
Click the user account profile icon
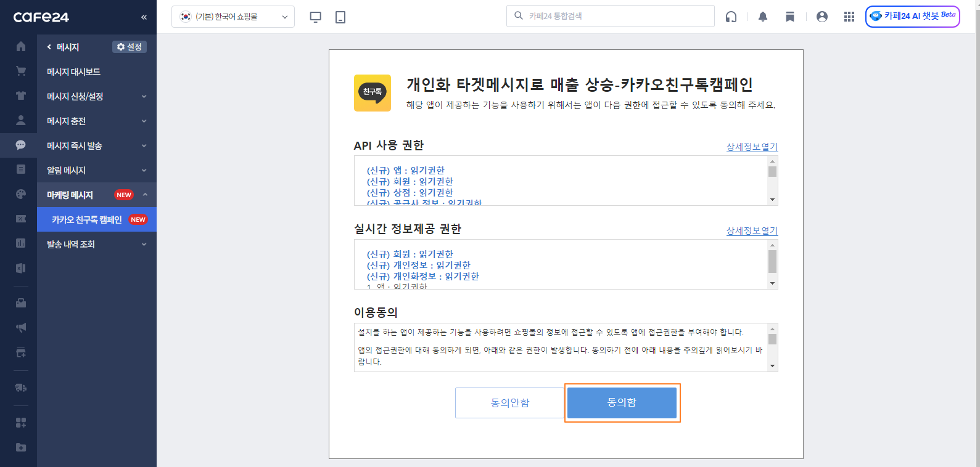pyautogui.click(x=821, y=17)
